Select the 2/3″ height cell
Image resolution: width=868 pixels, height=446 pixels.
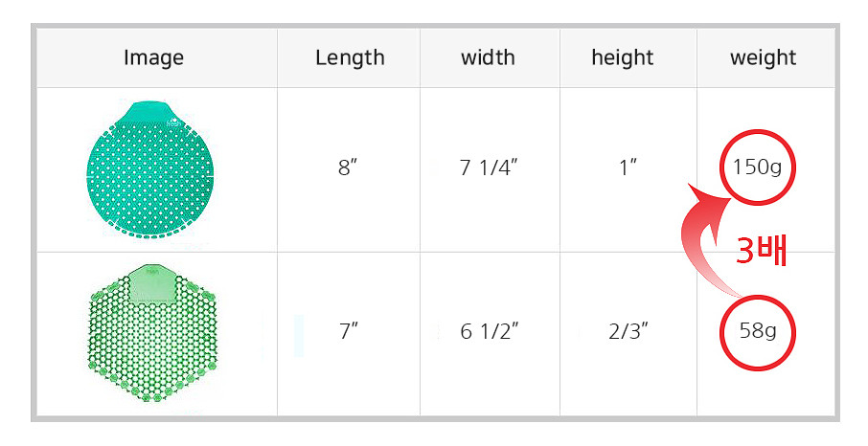click(628, 331)
